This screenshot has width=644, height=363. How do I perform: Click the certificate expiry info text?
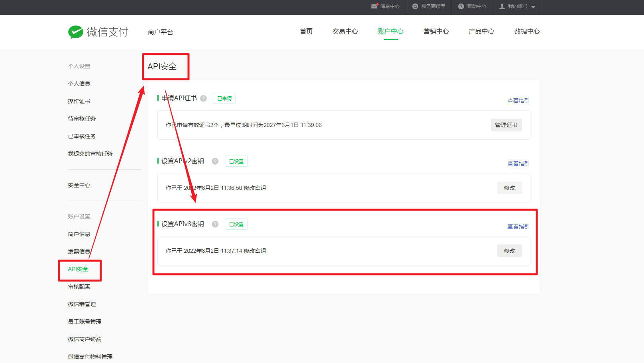[x=243, y=125]
